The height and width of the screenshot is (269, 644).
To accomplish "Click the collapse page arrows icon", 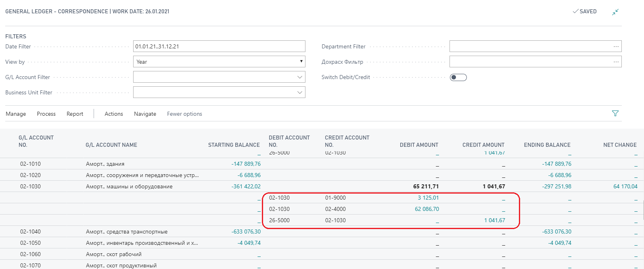I will pos(615,12).
